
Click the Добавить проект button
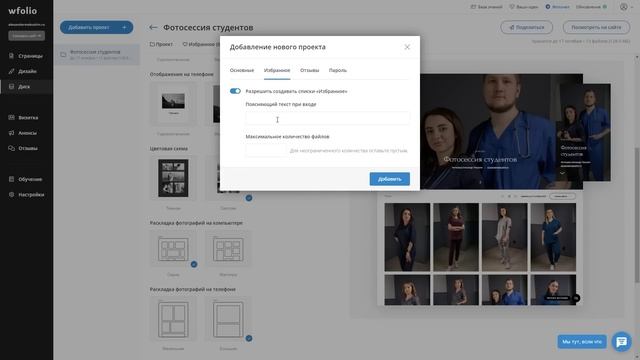click(x=96, y=27)
